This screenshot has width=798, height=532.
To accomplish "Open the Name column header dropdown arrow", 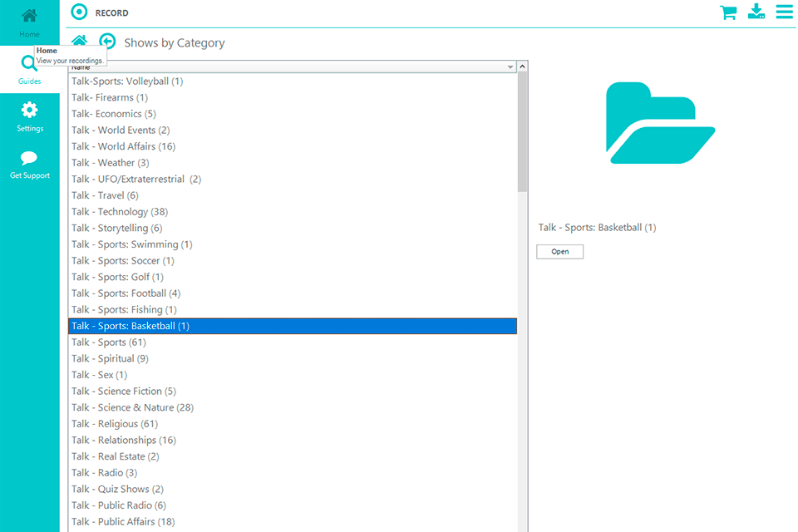I will pyautogui.click(x=510, y=66).
